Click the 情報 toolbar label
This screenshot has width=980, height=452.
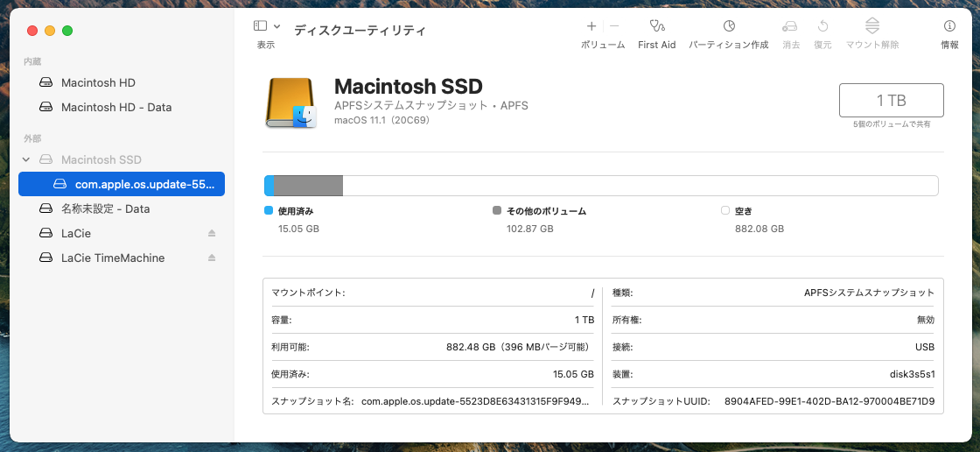pyautogui.click(x=949, y=45)
